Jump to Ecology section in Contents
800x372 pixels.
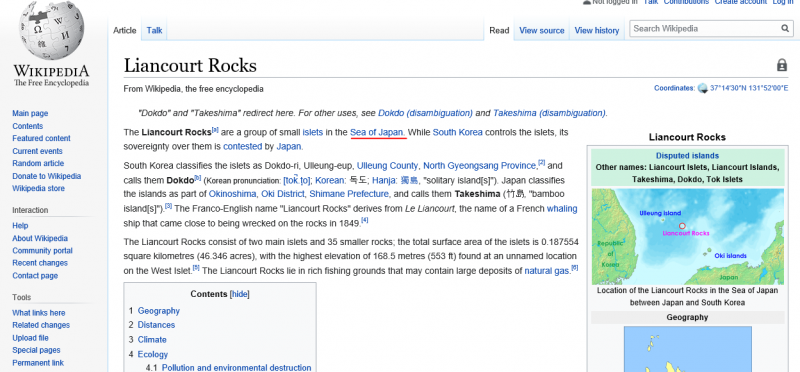[153, 354]
